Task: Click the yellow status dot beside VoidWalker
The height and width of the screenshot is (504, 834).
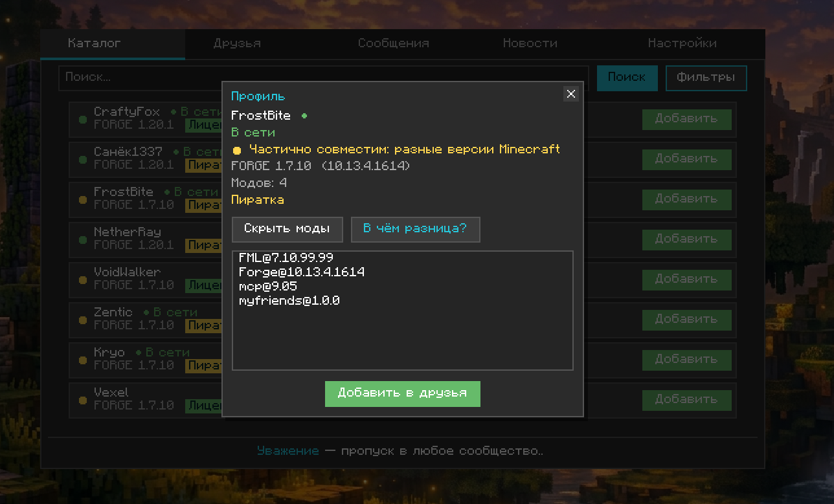Action: [x=83, y=280]
